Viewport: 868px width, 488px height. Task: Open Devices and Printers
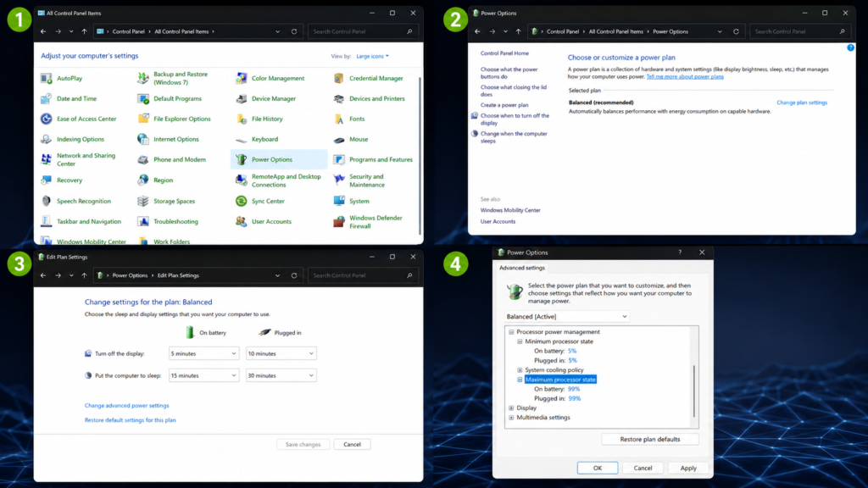pyautogui.click(x=370, y=99)
